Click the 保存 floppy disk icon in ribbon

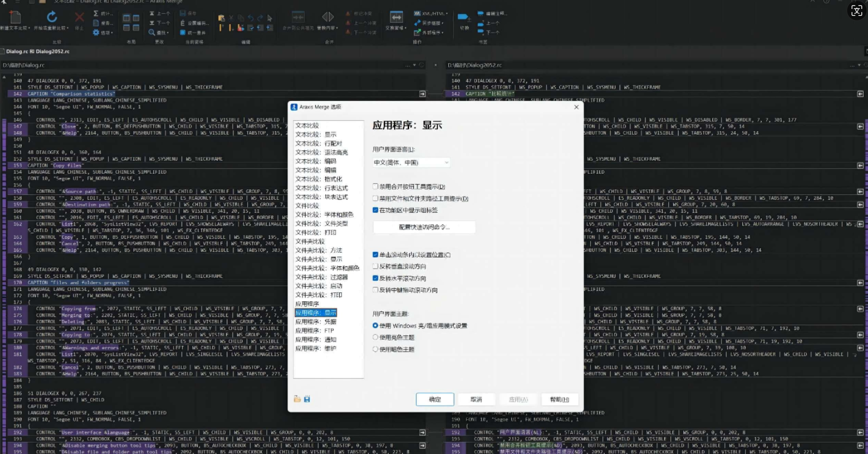click(183, 13)
